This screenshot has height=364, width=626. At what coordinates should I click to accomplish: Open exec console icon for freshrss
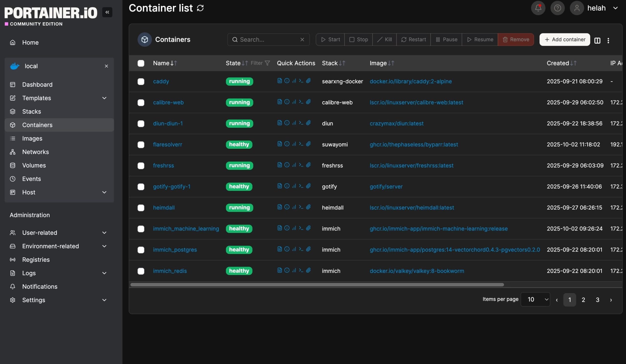click(x=301, y=165)
